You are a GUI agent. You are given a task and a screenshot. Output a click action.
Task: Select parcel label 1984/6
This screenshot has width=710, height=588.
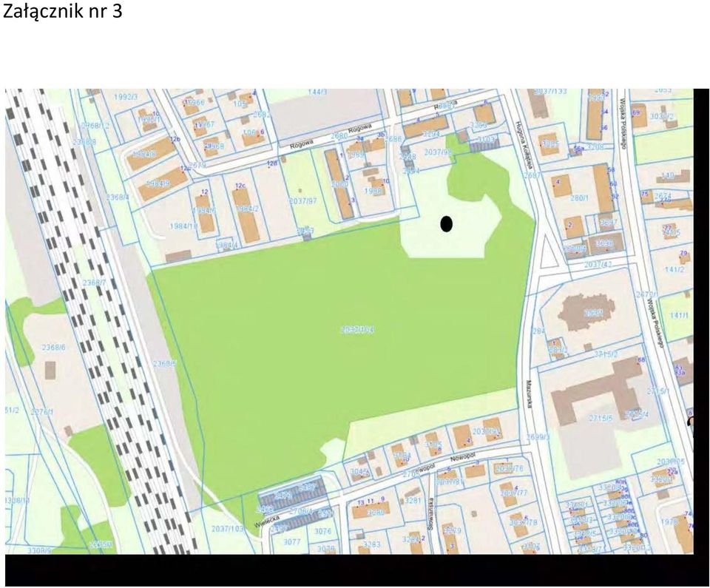pyautogui.click(x=203, y=211)
